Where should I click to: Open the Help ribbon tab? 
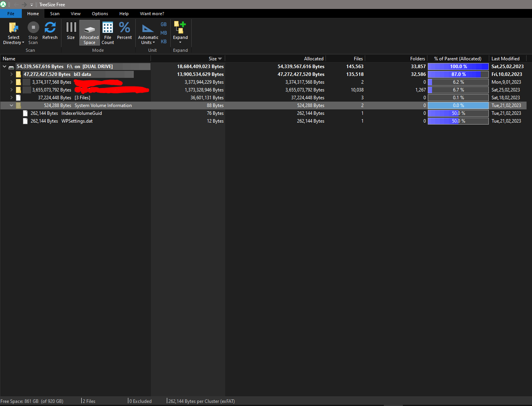click(x=124, y=14)
